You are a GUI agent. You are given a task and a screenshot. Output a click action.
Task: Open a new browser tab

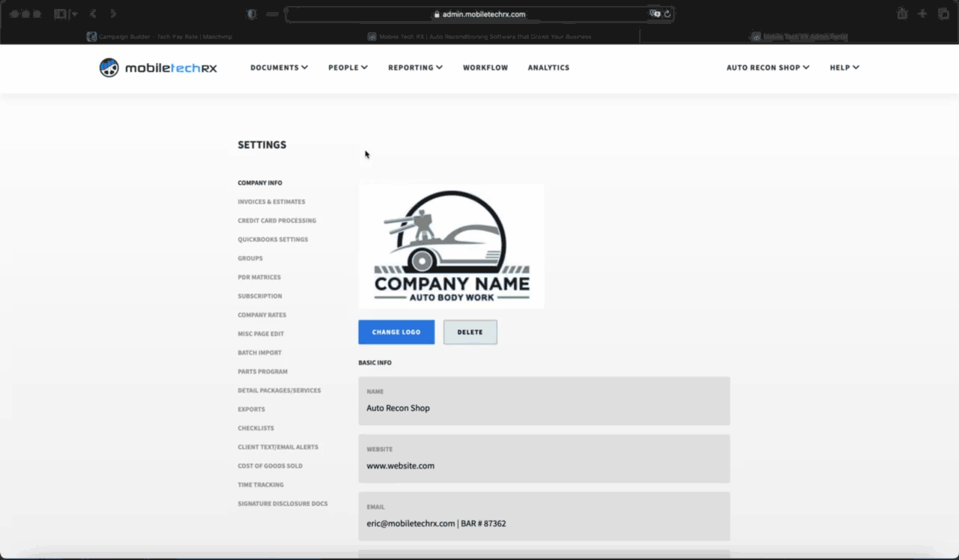(x=922, y=14)
